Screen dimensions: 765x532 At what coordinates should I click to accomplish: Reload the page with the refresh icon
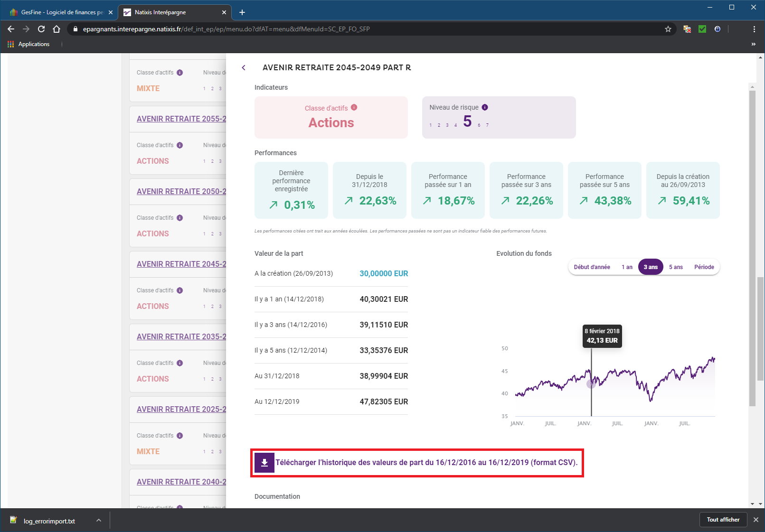point(41,29)
